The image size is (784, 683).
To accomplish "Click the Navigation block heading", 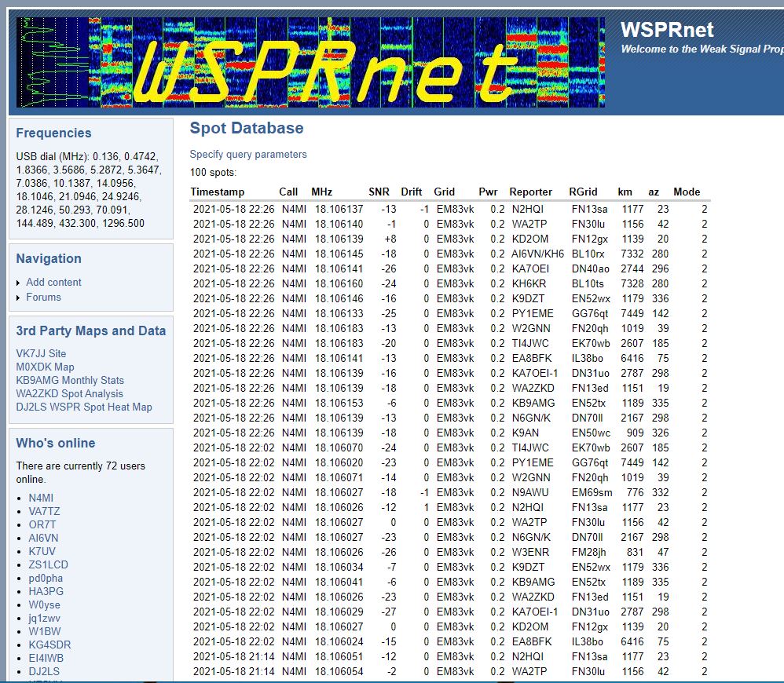I will click(x=49, y=259).
